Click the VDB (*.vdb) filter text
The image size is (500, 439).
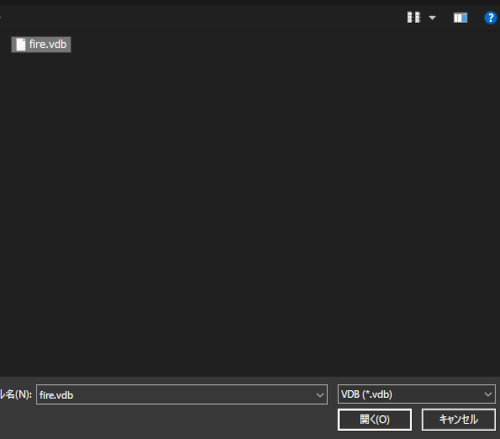pos(367,394)
